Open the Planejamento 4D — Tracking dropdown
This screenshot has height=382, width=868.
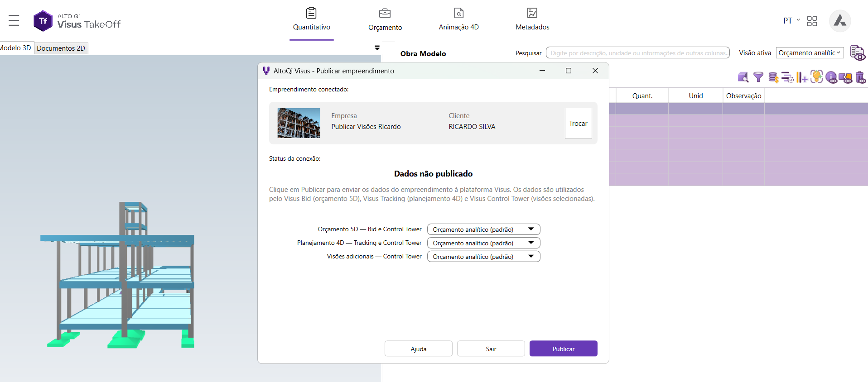483,243
